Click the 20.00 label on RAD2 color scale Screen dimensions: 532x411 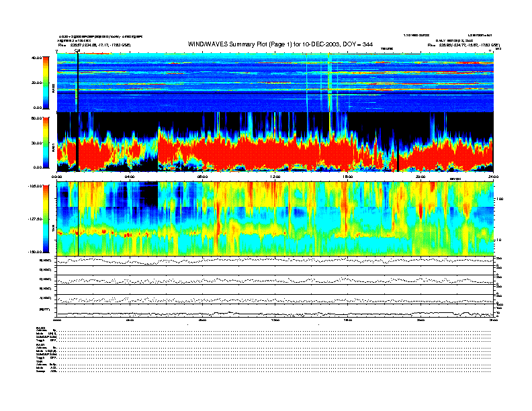pos(36,83)
